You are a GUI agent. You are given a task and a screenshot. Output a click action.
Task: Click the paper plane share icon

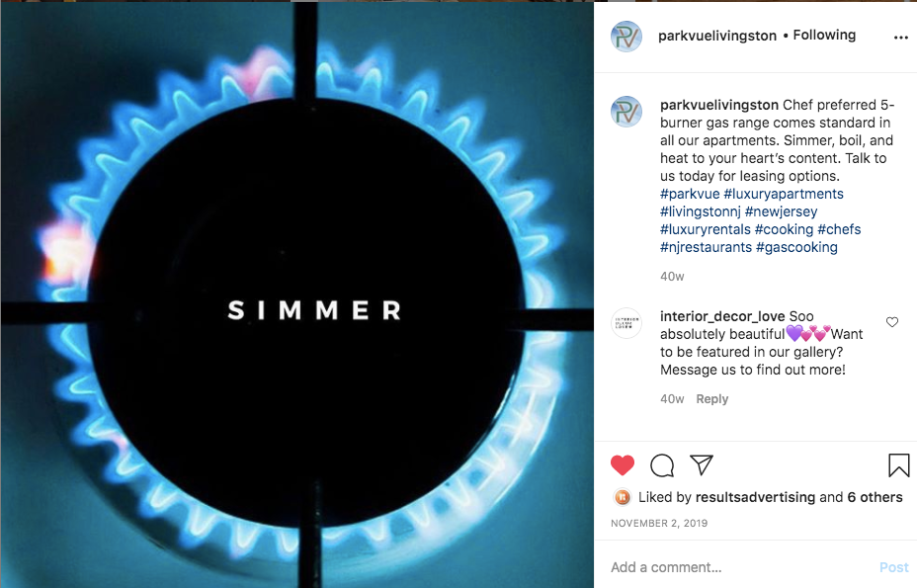coord(702,465)
